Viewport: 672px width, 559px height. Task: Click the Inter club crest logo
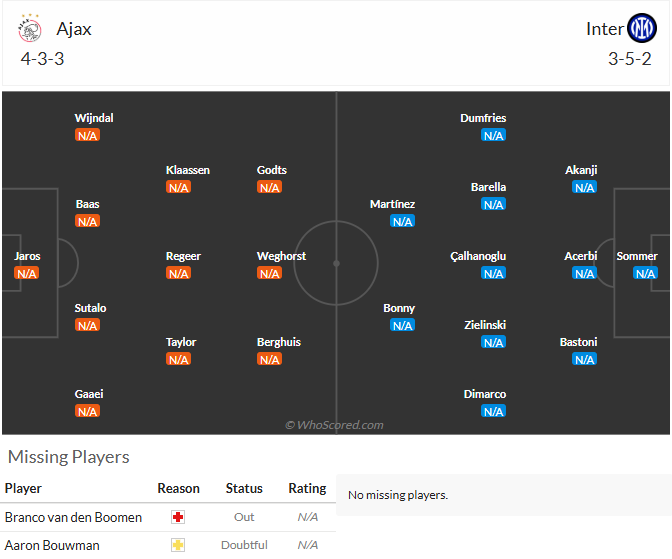[x=642, y=28]
